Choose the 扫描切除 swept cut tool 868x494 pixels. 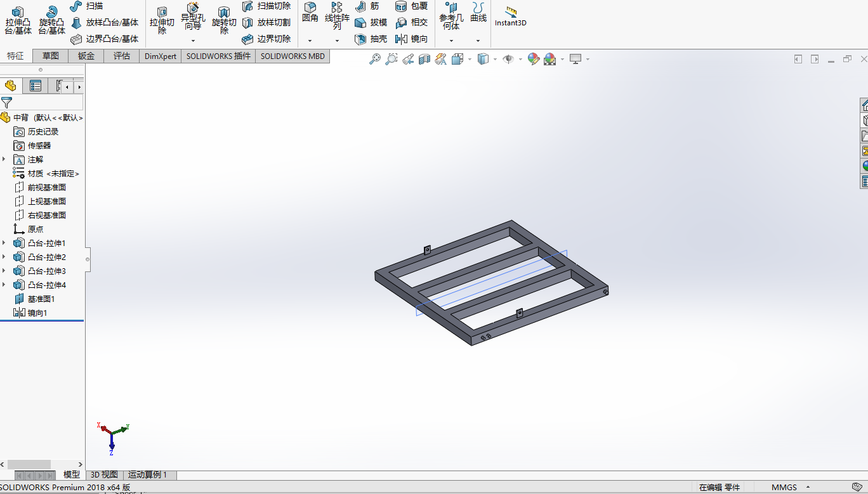(266, 6)
